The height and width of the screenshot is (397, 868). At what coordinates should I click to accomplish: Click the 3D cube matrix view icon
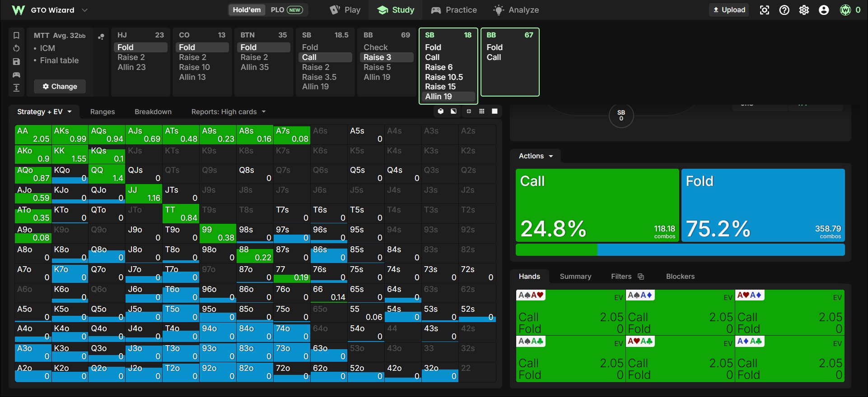[441, 111]
